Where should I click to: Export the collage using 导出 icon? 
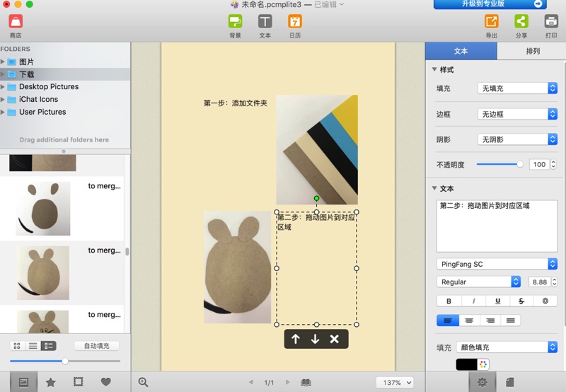coord(491,21)
